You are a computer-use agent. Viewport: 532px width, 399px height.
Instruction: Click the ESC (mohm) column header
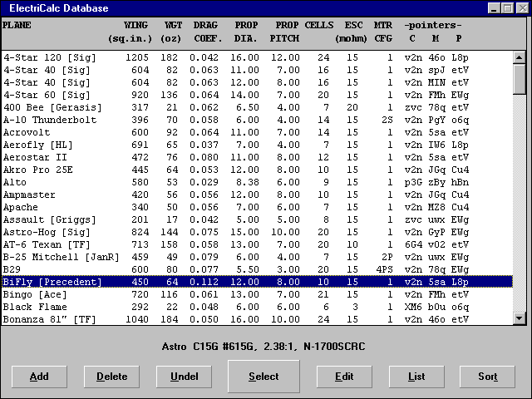pyautogui.click(x=352, y=32)
